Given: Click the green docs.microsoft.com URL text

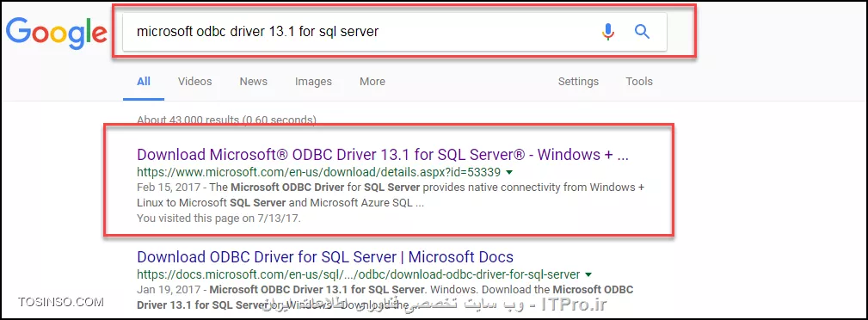Looking at the screenshot, I should [359, 274].
